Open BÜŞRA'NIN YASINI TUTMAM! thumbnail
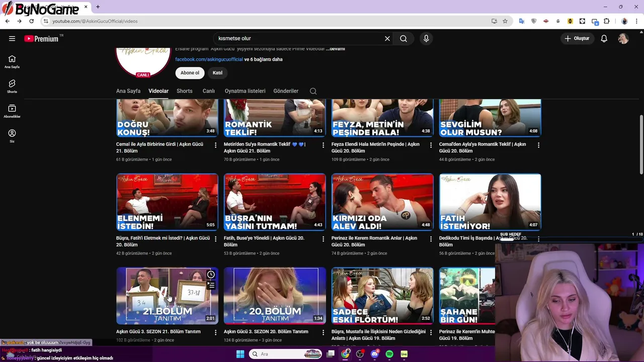This screenshot has height=362, width=644. tap(275, 202)
